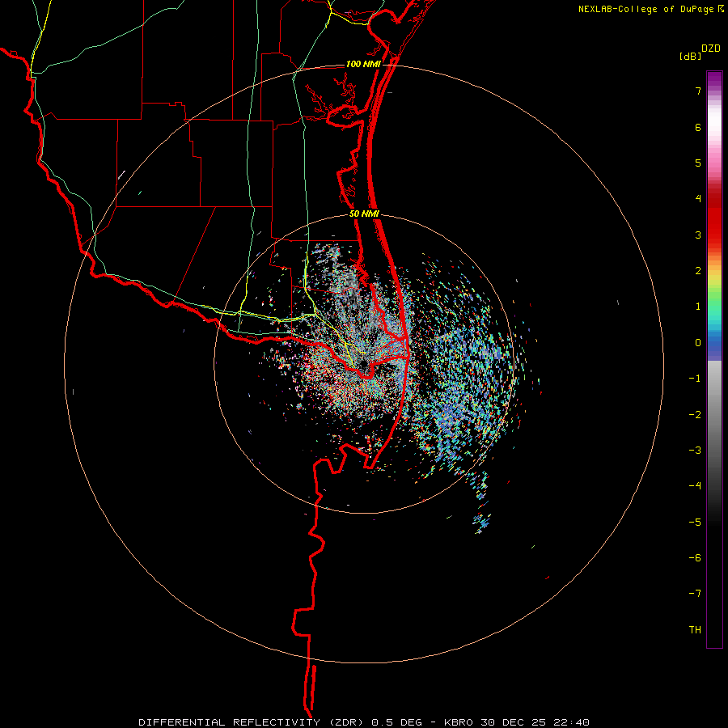Select the positive 5 colorbar tick label
Image resolution: width=728 pixels, height=728 pixels.
pos(698,163)
